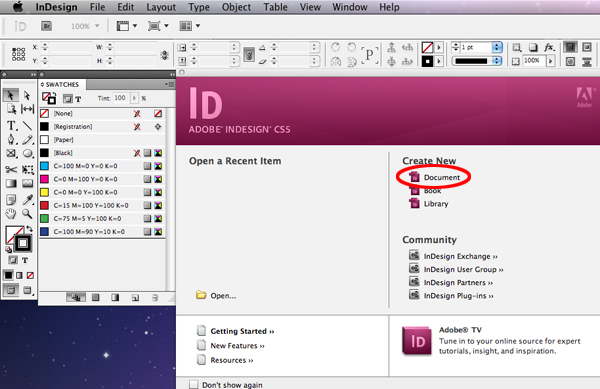Image resolution: width=600 pixels, height=389 pixels.
Task: Toggle the Normal view mode button in toolbox
Action: pos(11,290)
